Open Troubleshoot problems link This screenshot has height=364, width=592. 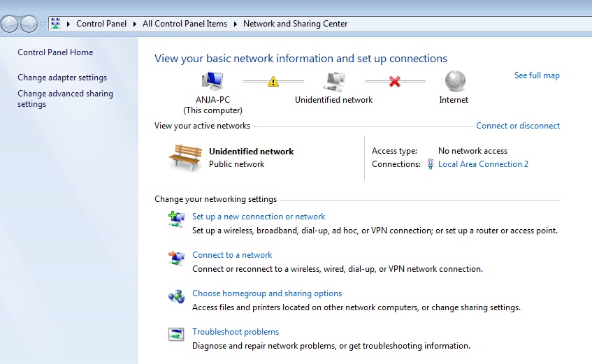236,332
